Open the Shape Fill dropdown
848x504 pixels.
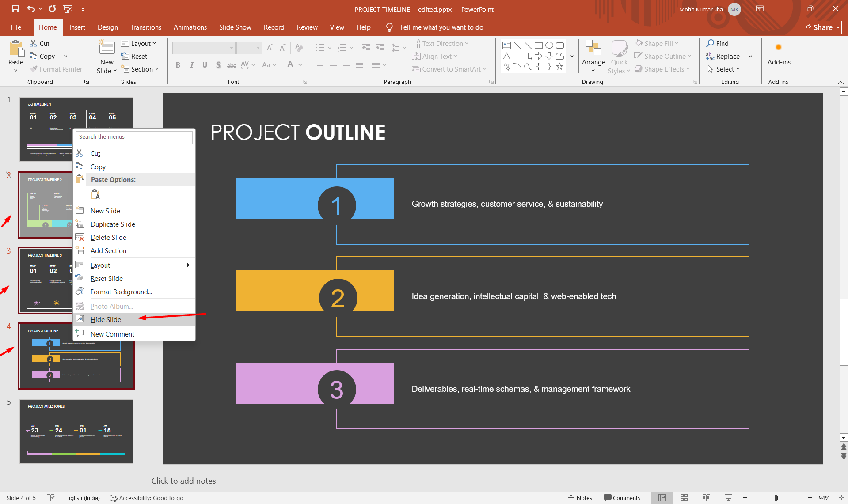point(657,43)
